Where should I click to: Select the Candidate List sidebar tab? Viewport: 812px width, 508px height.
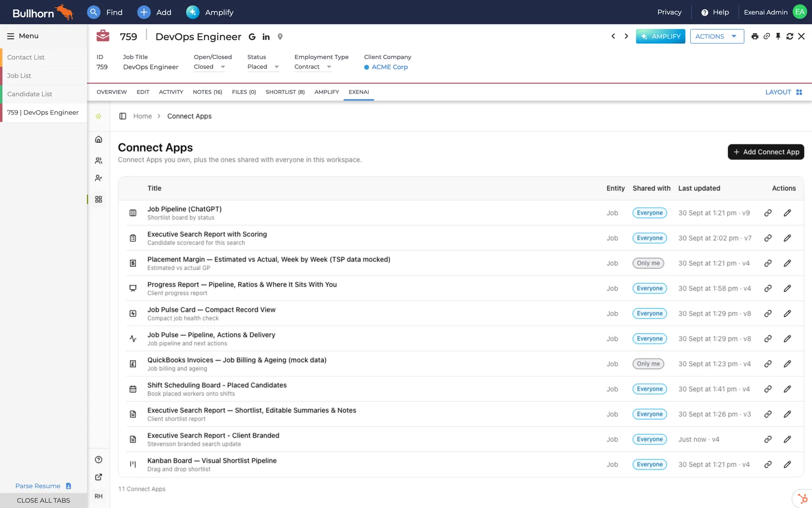click(44, 94)
